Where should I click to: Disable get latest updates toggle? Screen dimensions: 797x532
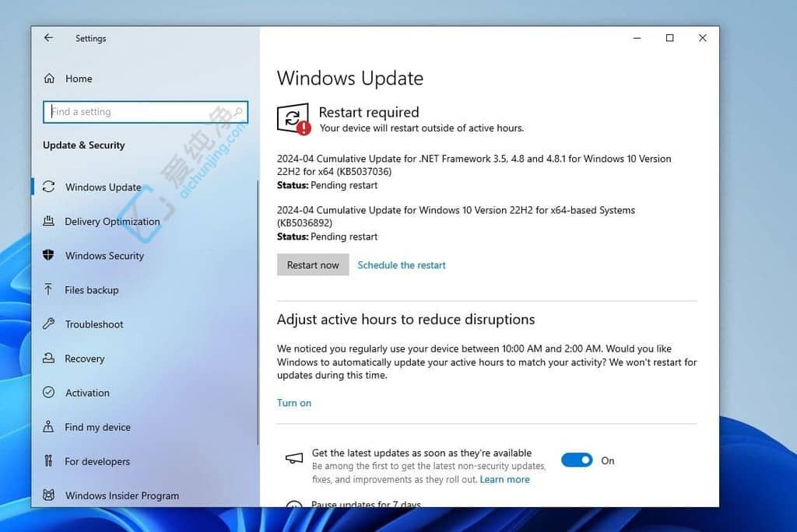coord(577,460)
